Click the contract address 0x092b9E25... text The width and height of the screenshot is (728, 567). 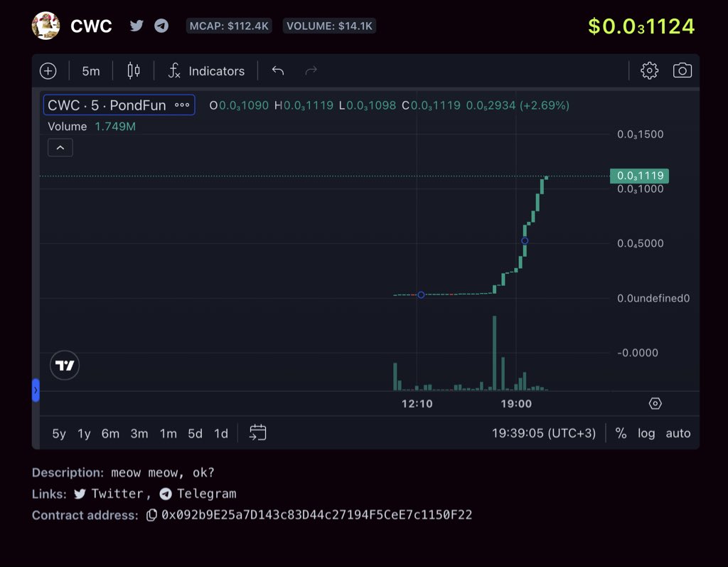[x=316, y=515]
